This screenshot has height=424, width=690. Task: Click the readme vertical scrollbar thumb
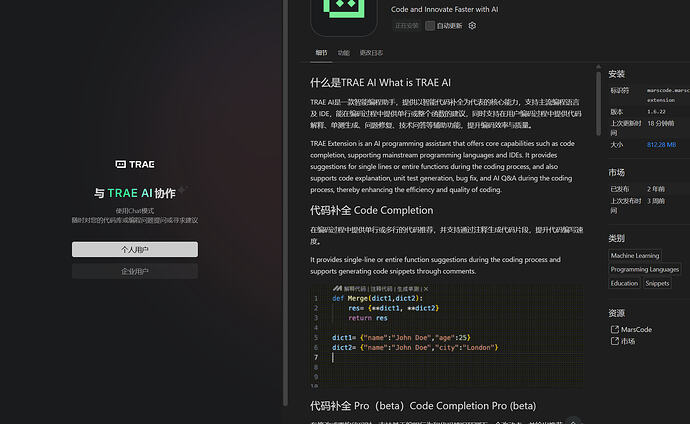click(x=598, y=103)
